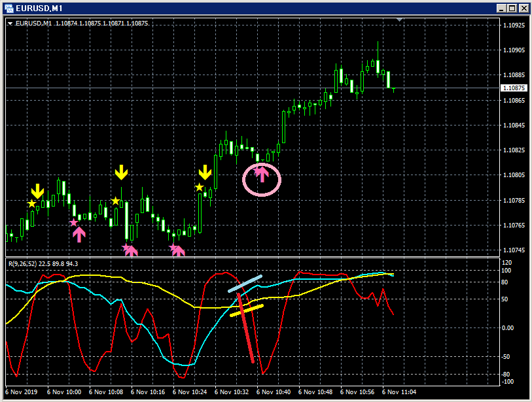
Task: Click indicator scale value 0.00
Action: [x=508, y=327]
